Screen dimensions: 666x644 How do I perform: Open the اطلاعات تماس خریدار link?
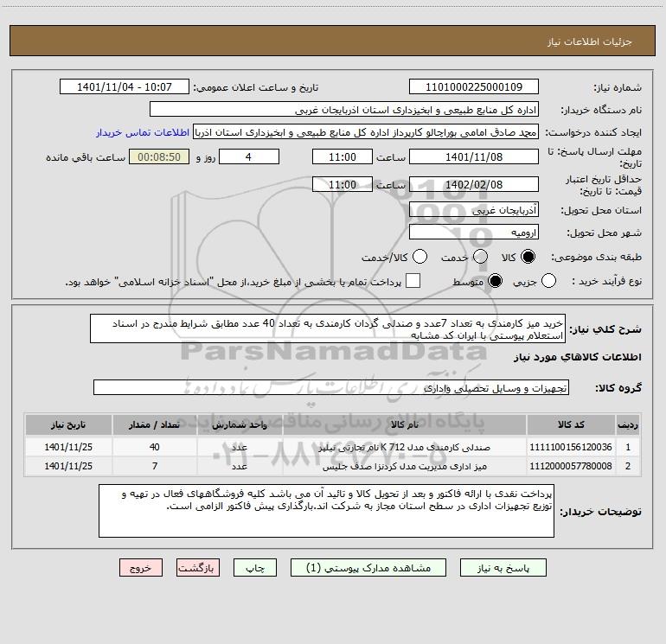143,132
